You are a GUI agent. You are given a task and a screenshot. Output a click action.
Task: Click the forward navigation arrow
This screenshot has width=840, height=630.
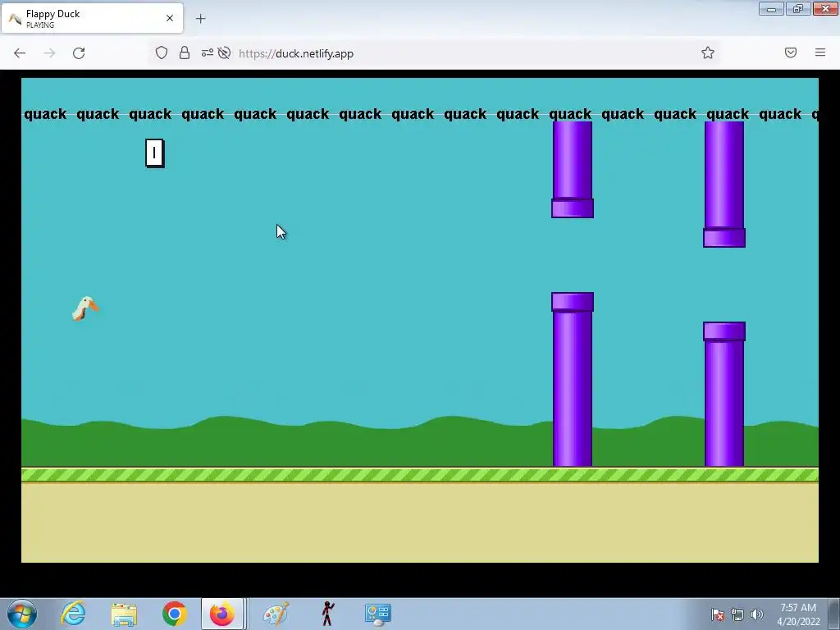coord(49,53)
